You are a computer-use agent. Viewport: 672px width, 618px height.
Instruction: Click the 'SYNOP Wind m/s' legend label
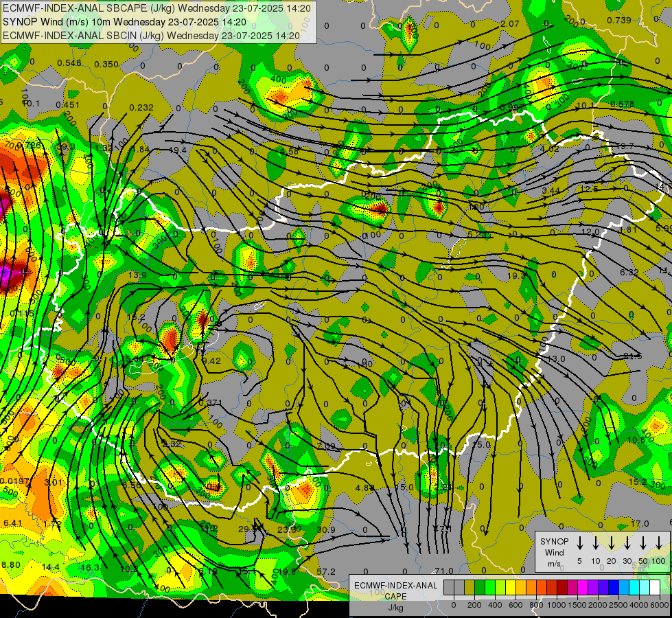coord(554,552)
